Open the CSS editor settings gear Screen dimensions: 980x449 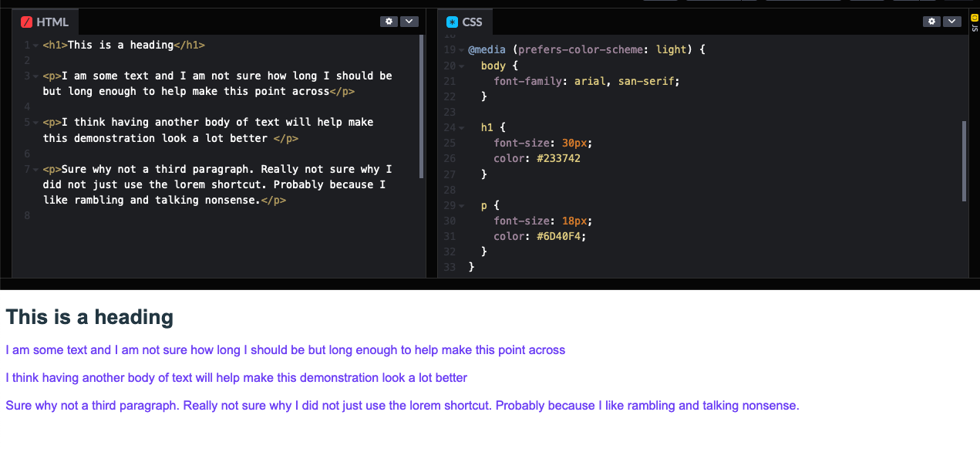click(931, 21)
